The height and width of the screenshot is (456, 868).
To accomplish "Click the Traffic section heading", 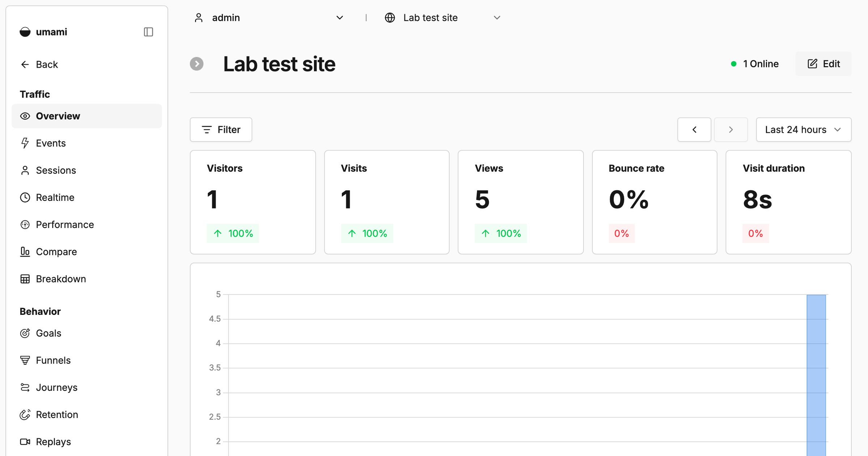I will pos(35,94).
